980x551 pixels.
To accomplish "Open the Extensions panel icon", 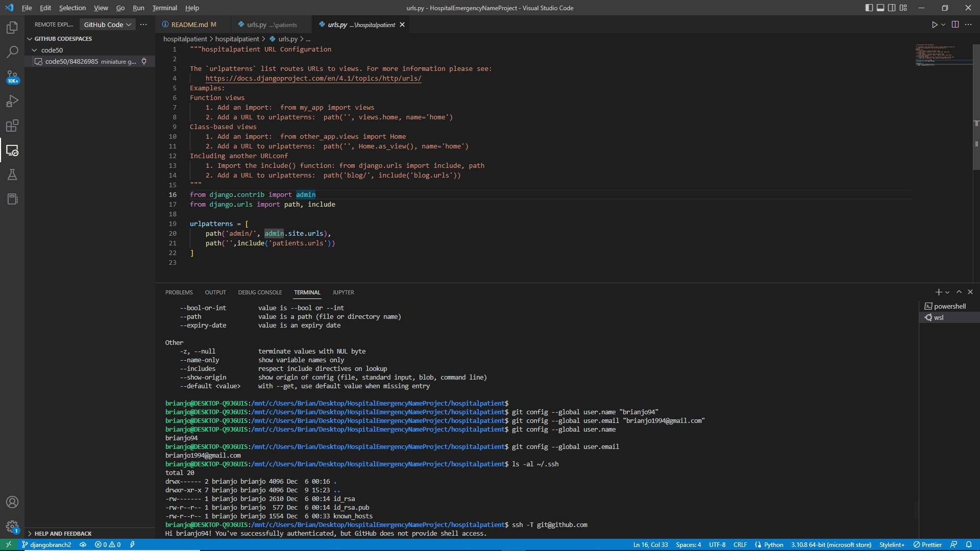I will (x=12, y=126).
